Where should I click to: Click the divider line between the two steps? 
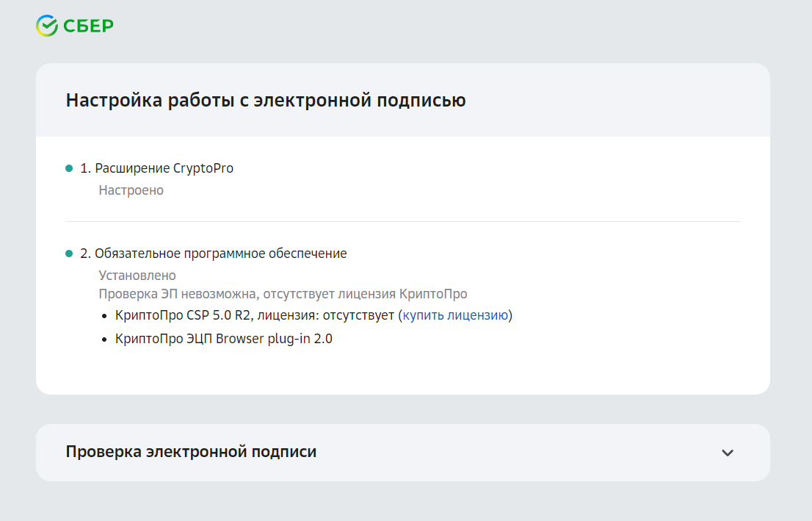pyautogui.click(x=402, y=221)
